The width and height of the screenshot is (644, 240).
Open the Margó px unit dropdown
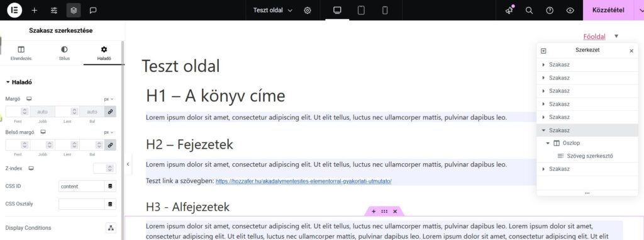point(108,99)
